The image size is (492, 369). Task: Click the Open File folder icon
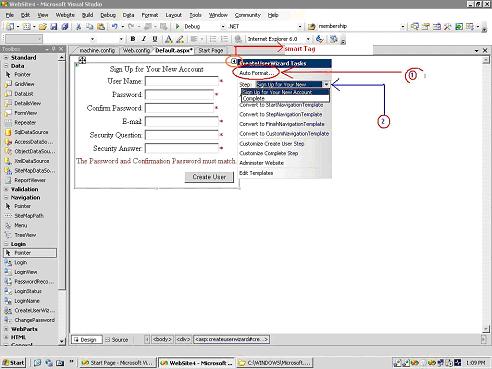tap(43, 26)
